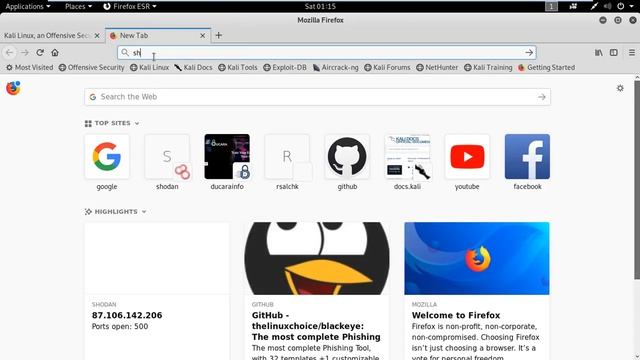Click search arrow in Search the Web box
640x360 pixels.
(x=542, y=97)
